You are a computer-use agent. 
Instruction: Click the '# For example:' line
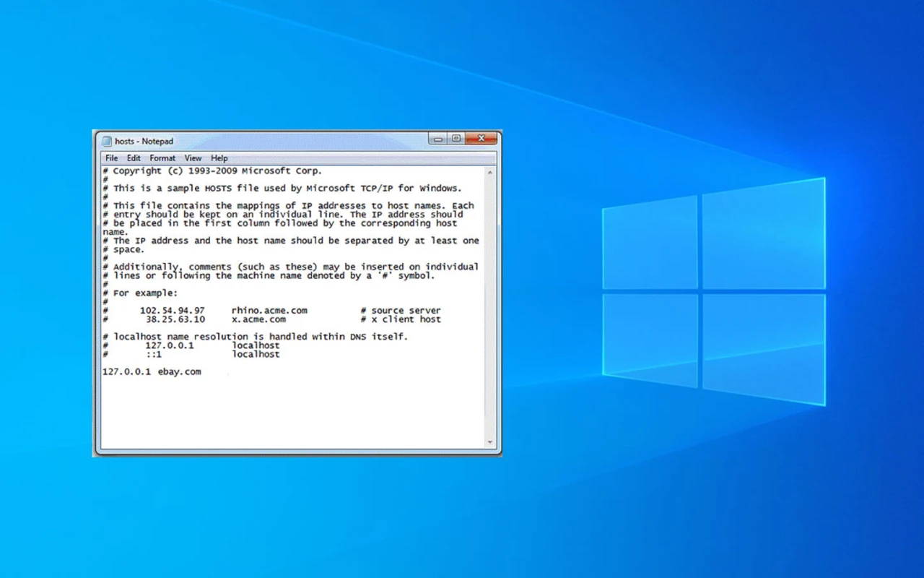(140, 293)
